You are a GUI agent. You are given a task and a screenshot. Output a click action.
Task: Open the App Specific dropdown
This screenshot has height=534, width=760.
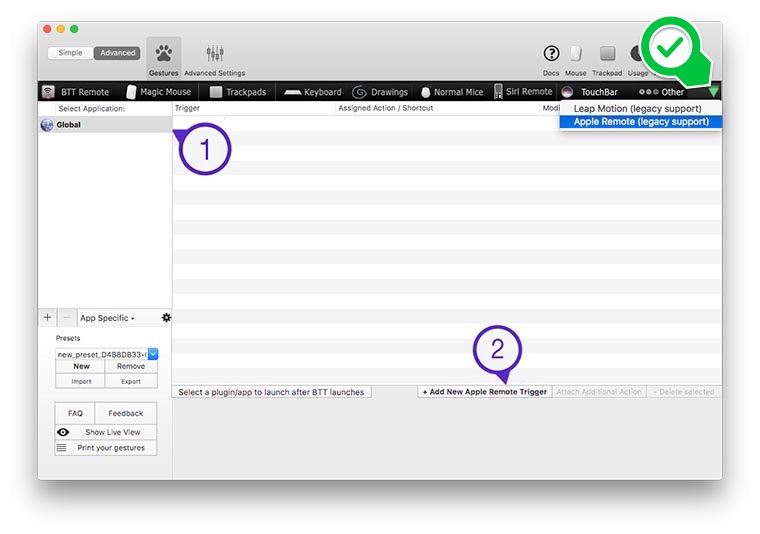107,318
